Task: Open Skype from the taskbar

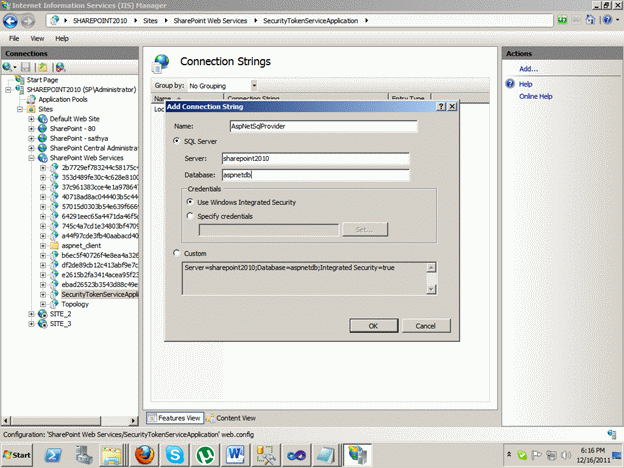Action: 174,455
